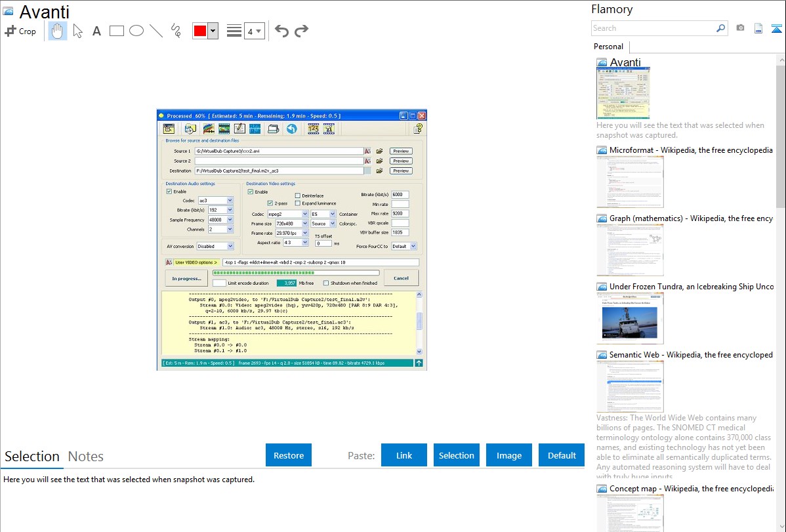
Task: Check the Expand luminance option
Action: [298, 203]
